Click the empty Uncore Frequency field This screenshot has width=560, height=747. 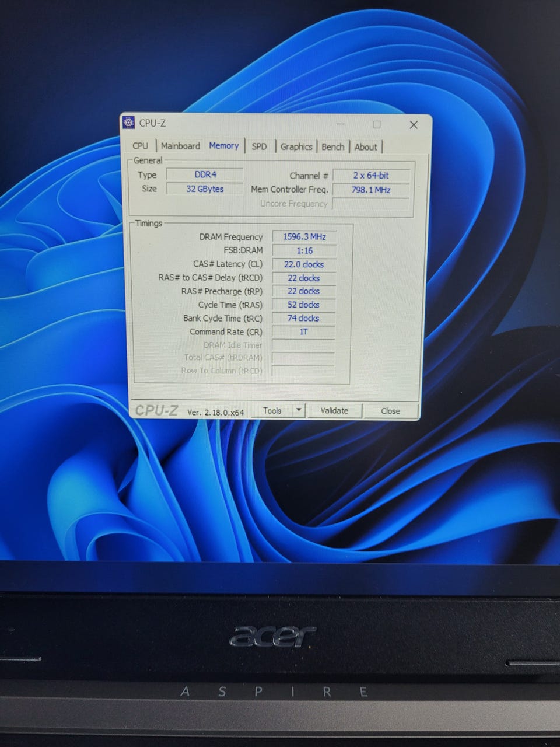(x=371, y=204)
